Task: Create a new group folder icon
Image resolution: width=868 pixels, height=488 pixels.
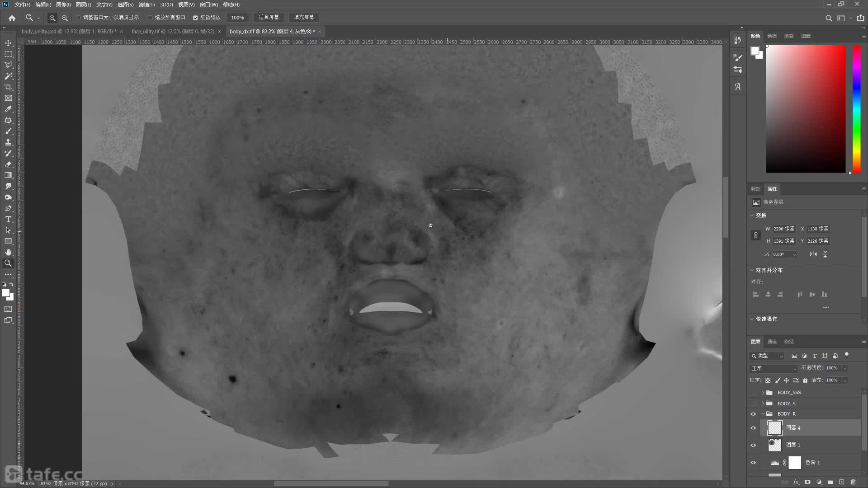Action: point(830,482)
